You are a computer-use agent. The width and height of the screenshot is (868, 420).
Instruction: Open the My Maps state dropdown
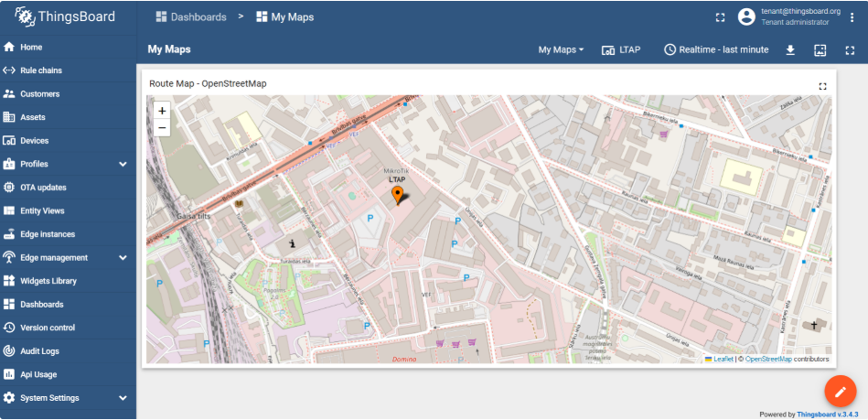pyautogui.click(x=561, y=50)
